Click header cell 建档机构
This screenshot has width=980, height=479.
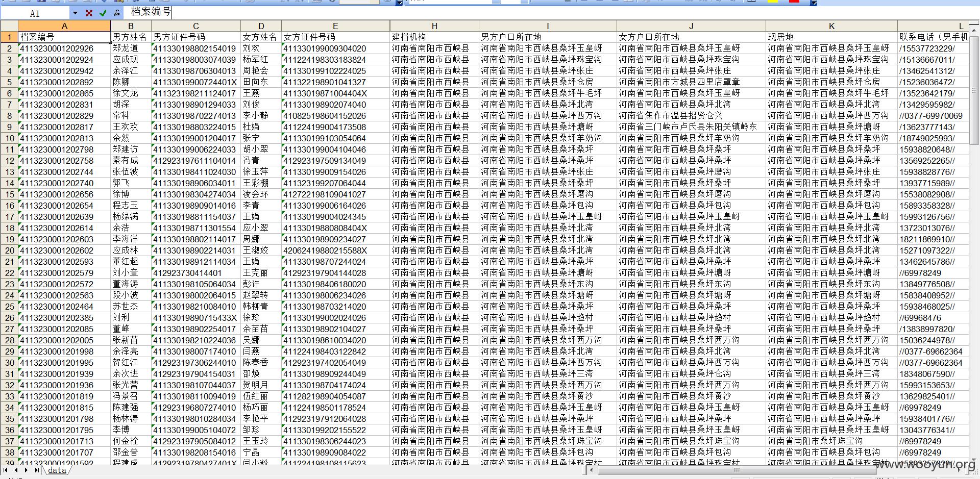tap(434, 37)
